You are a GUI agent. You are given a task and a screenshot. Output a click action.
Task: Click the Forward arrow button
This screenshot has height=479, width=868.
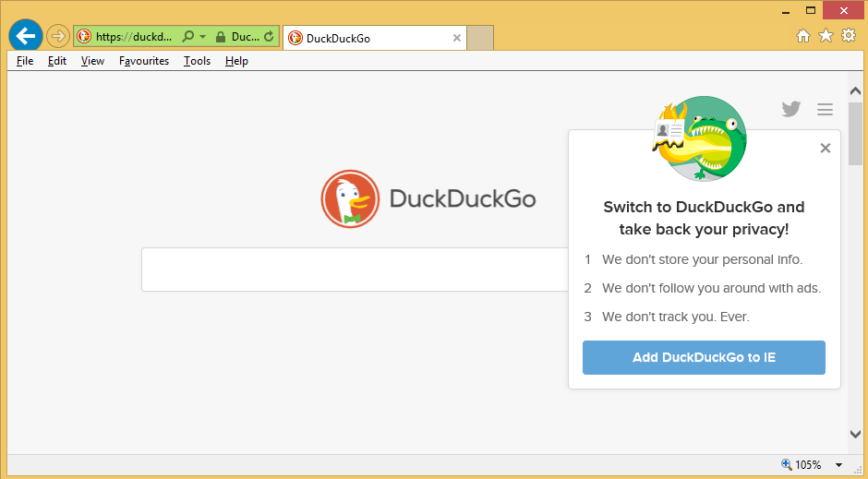point(57,37)
